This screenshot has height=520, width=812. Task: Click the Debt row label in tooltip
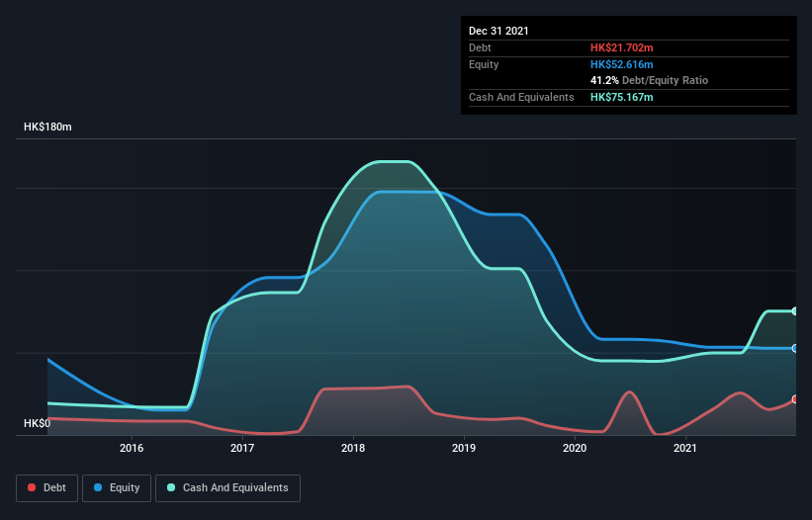coord(480,47)
